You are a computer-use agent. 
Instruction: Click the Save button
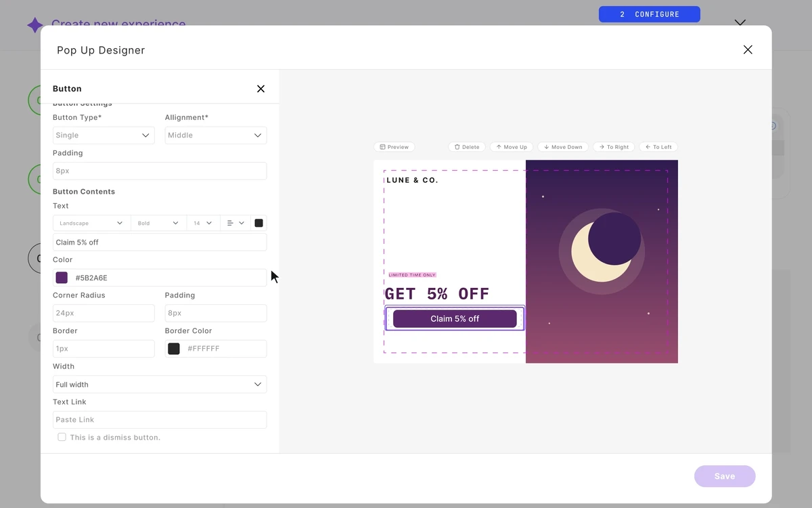click(725, 476)
